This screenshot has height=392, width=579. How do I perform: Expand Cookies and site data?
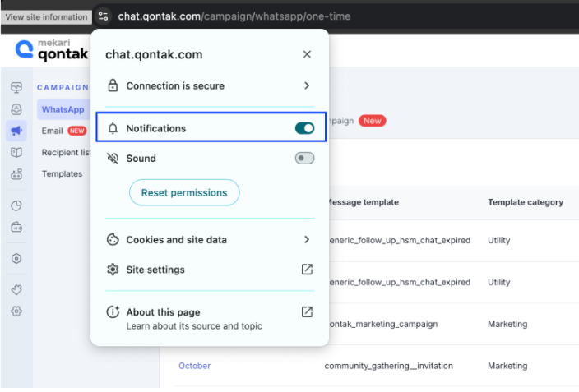click(x=307, y=240)
